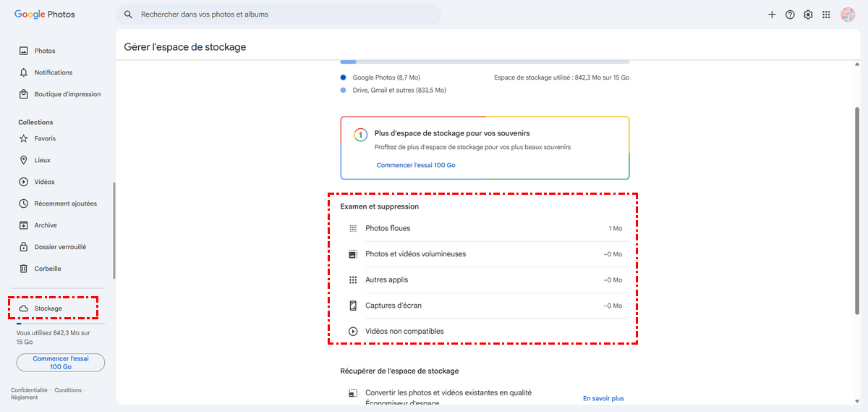Screen dimensions: 868x412
Task: Click the plus create icon in header
Action: pos(772,14)
